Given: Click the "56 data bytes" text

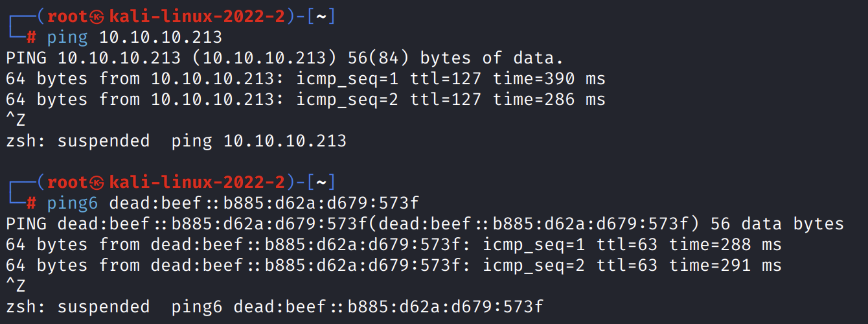Looking at the screenshot, I should coord(777,224).
